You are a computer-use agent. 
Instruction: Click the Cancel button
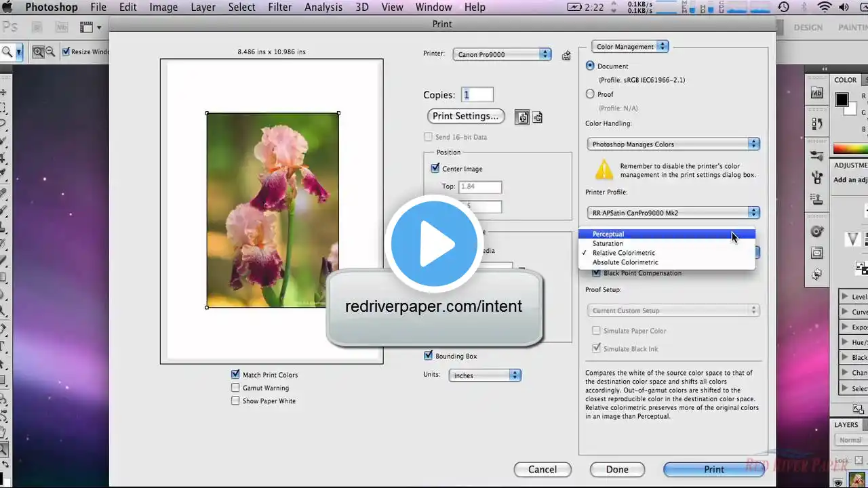pyautogui.click(x=542, y=469)
